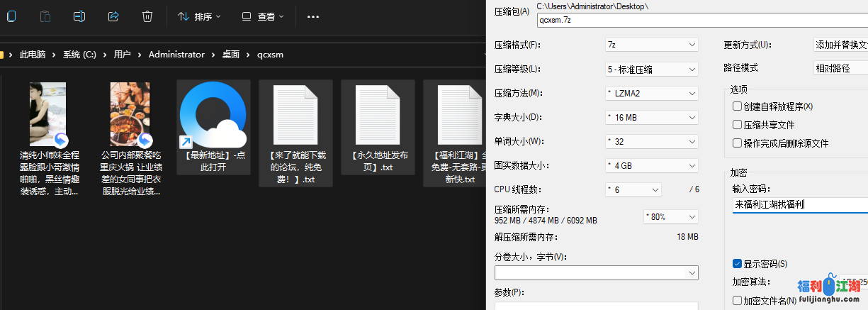The image size is (868, 310).
Task: Click the Delete trash can icon
Action: click(x=147, y=16)
